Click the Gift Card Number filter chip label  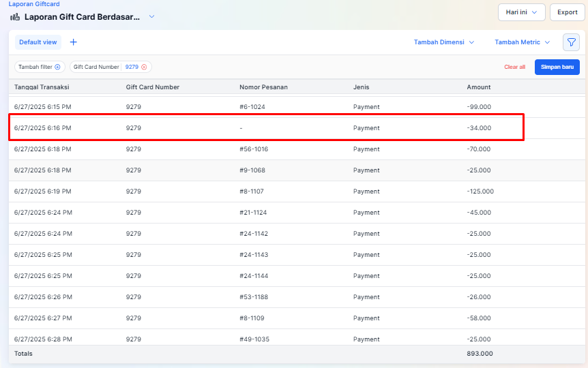(x=96, y=67)
